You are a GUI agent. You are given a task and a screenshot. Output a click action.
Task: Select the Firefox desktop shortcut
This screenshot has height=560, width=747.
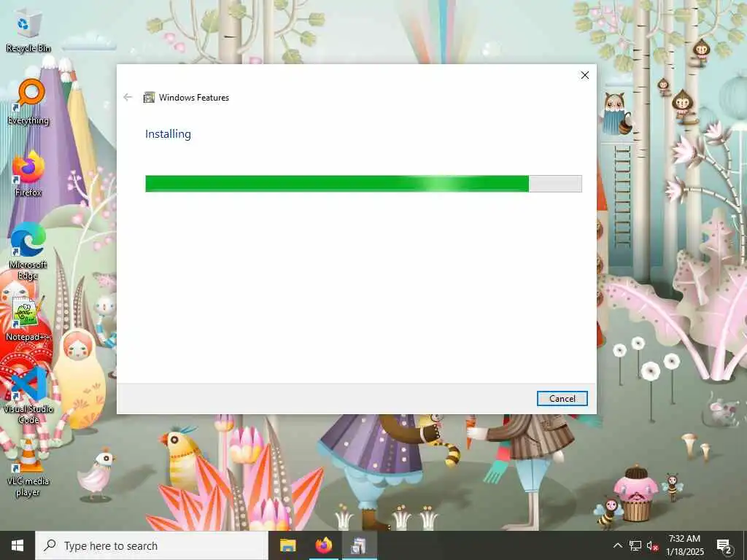coord(28,174)
